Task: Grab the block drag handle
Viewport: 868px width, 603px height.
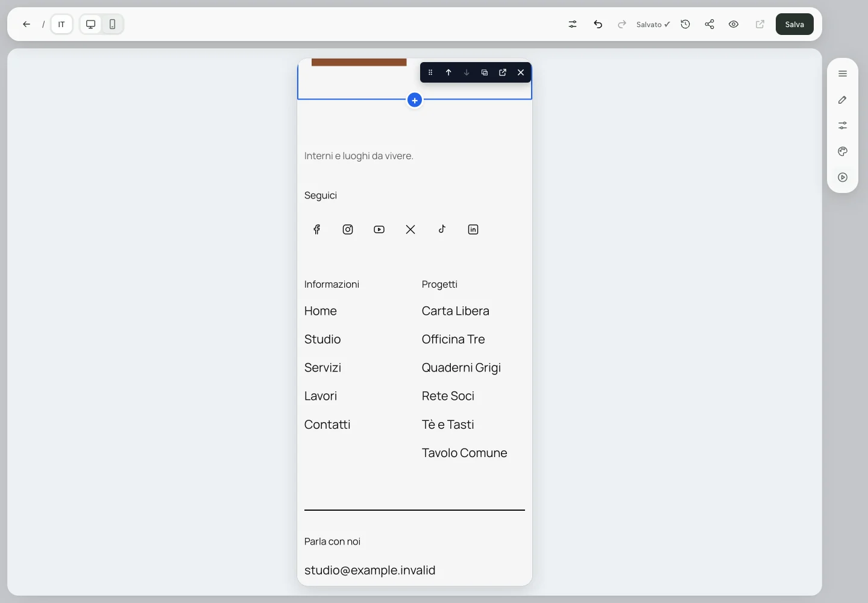Action: coord(430,72)
